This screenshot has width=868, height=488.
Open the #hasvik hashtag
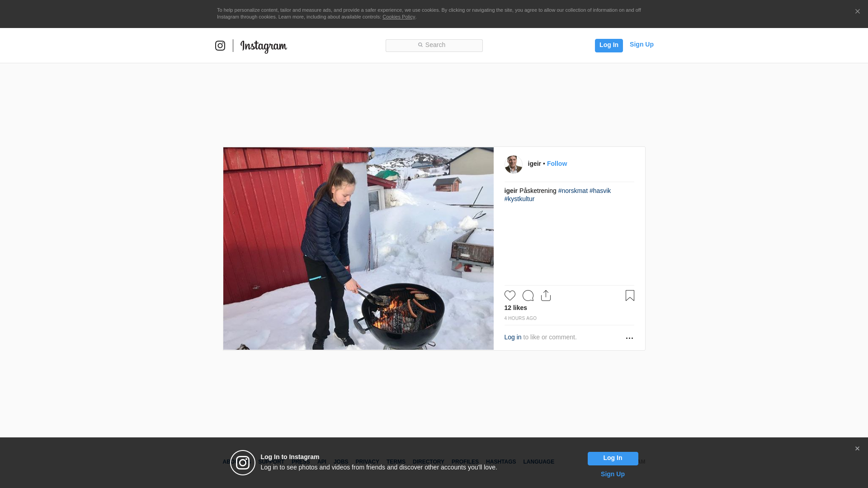(x=600, y=191)
